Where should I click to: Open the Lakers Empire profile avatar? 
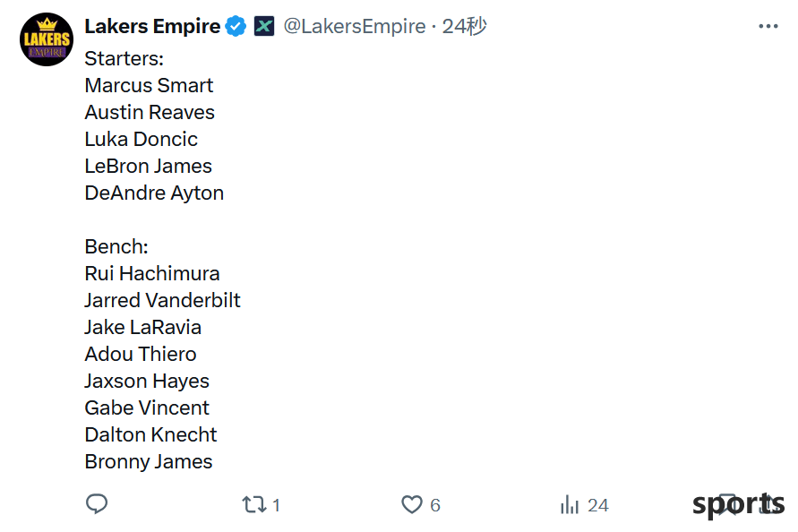[47, 39]
